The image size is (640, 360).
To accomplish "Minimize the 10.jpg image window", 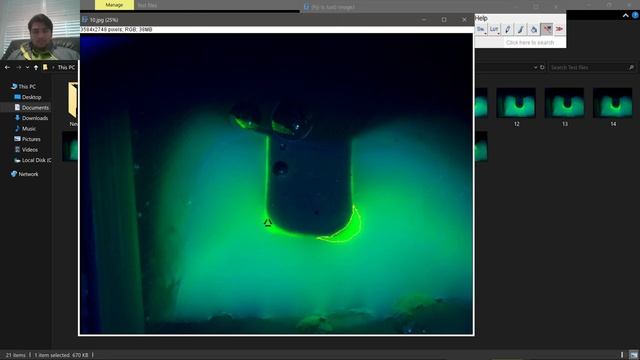I will (424, 20).
